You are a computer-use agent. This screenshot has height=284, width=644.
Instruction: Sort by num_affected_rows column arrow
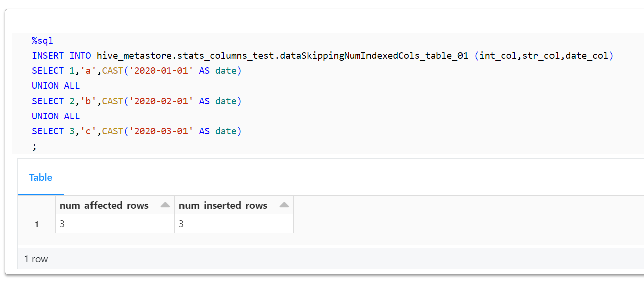coord(165,205)
